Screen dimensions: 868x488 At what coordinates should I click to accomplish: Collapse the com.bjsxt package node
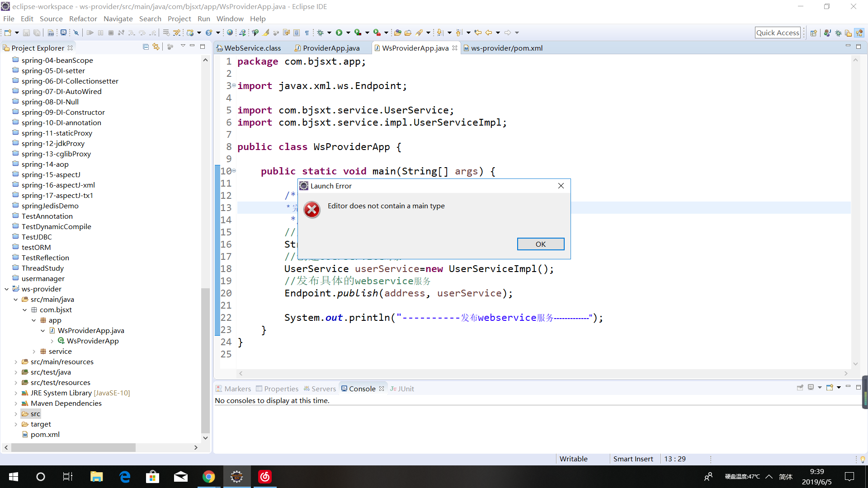coord(24,310)
